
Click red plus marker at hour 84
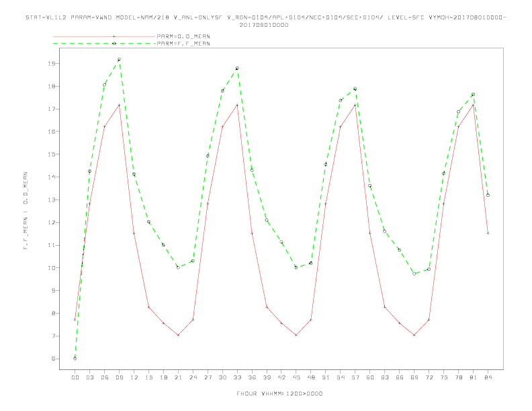(488, 233)
